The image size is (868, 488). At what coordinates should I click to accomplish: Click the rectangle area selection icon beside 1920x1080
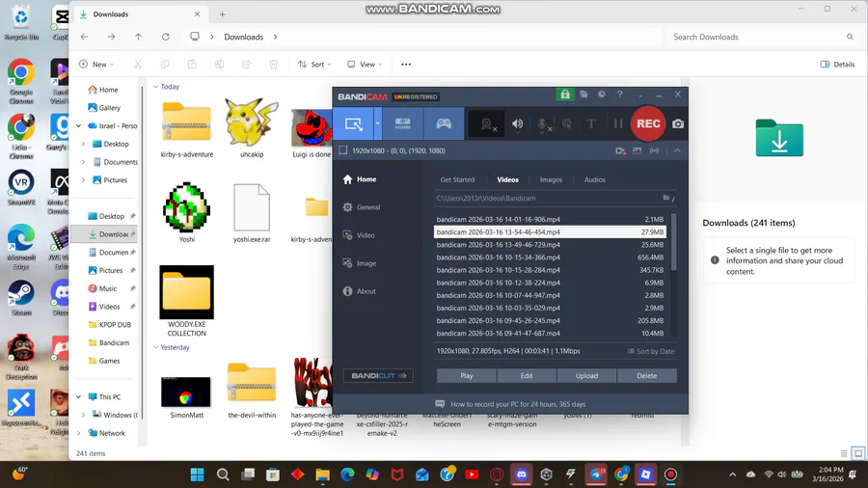pos(342,150)
